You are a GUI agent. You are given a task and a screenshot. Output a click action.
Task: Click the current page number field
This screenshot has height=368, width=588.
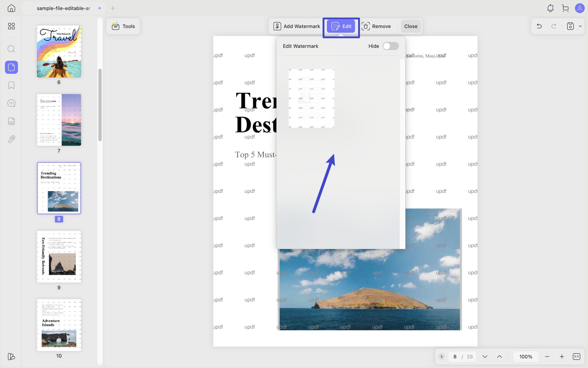[x=455, y=356]
